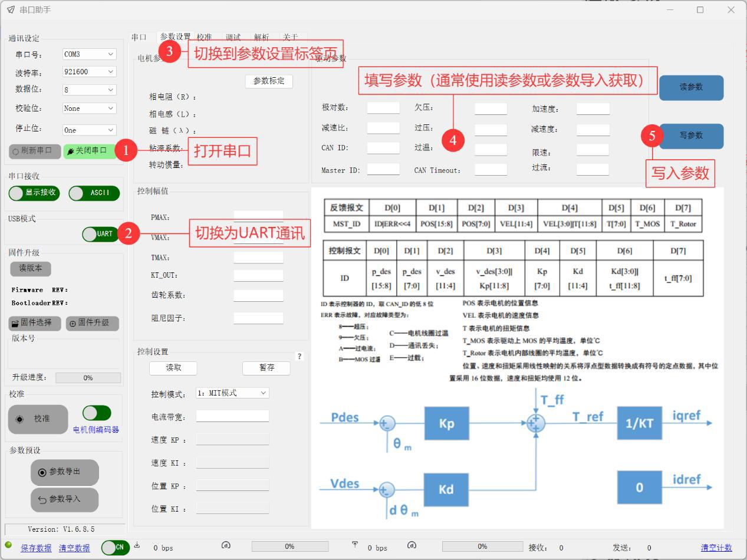Viewport: 747px width, 560px height.
Task: Click the 读参数 button
Action: [x=691, y=87]
